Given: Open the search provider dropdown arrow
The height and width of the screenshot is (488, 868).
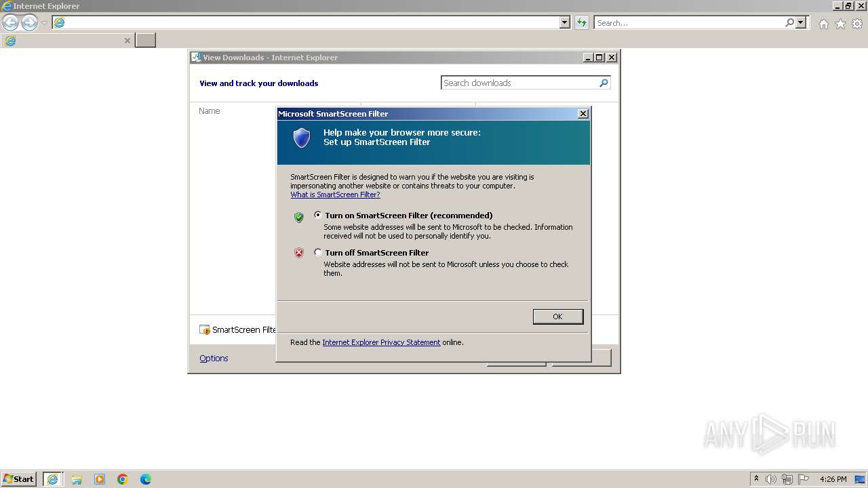Looking at the screenshot, I should coord(801,22).
